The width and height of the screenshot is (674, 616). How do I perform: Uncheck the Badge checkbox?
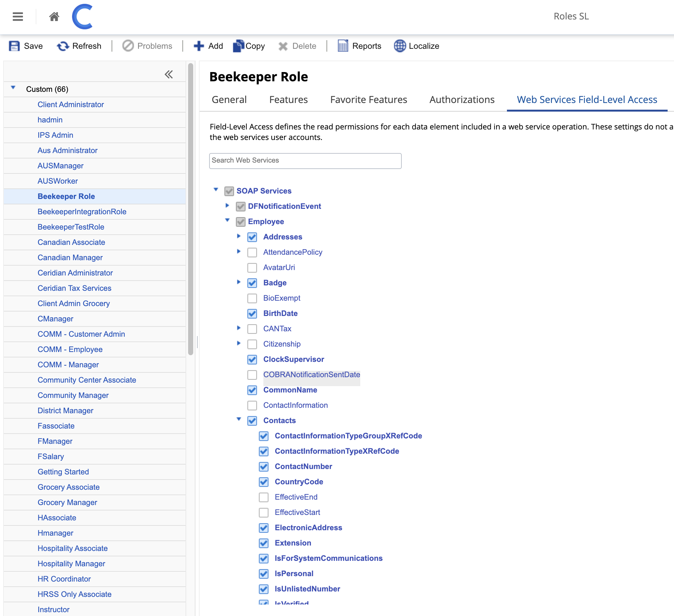click(253, 283)
